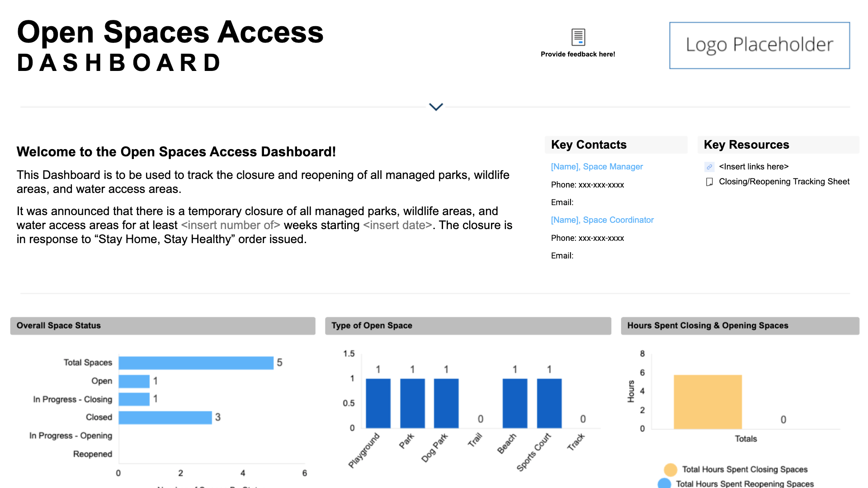Click the Sports Court bar in the chart
The width and height of the screenshot is (868, 488).
point(549,404)
